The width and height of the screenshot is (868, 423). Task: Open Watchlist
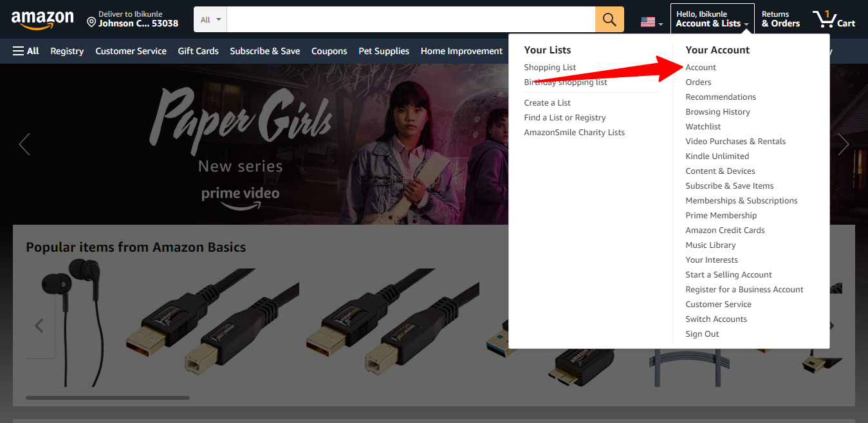point(703,127)
